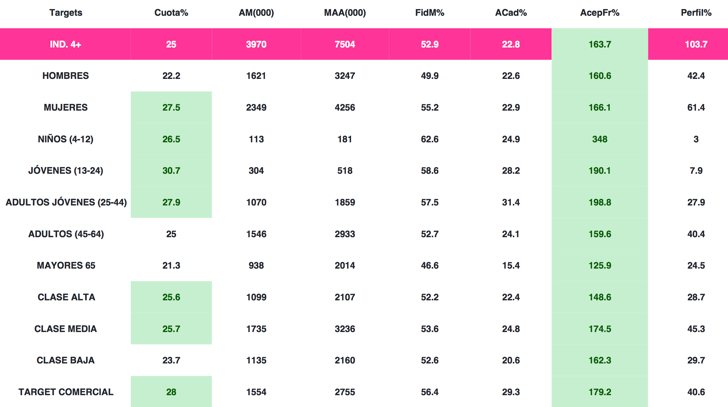The height and width of the screenshot is (407, 728).
Task: Click the NIÑOS (4-12) row label
Action: click(x=64, y=139)
